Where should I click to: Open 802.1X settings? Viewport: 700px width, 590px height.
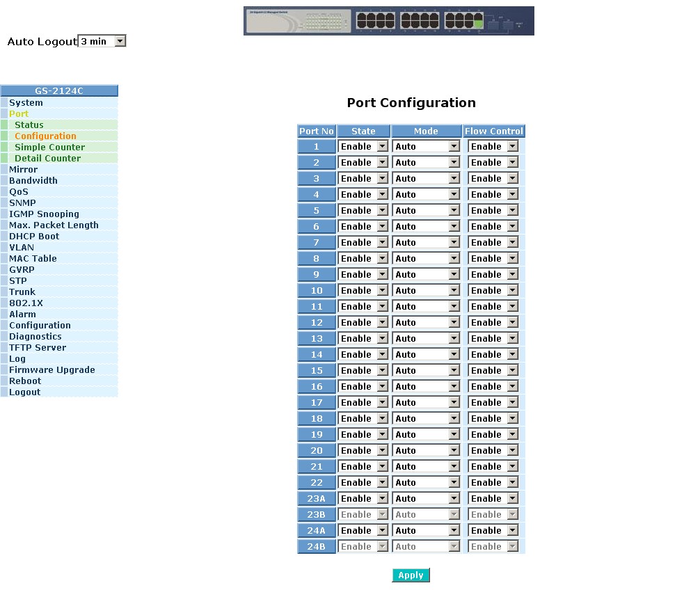[x=26, y=303]
